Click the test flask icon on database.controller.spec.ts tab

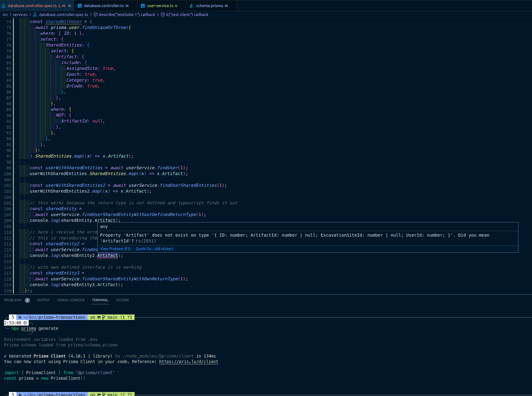point(4,5)
